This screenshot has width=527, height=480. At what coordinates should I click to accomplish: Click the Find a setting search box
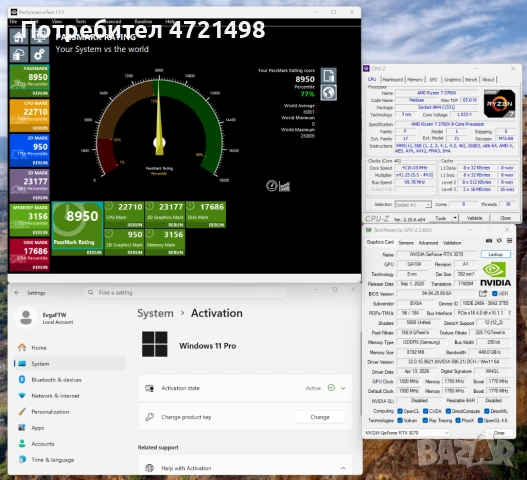(185, 292)
